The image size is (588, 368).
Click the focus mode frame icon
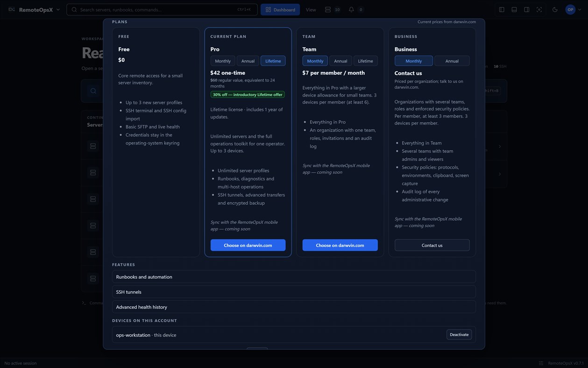pos(539,9)
